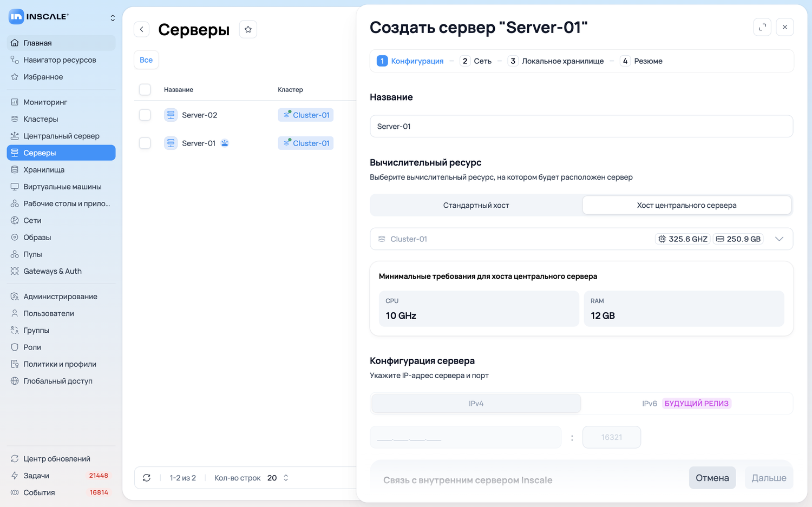Switch to the Сеть step

(476, 61)
